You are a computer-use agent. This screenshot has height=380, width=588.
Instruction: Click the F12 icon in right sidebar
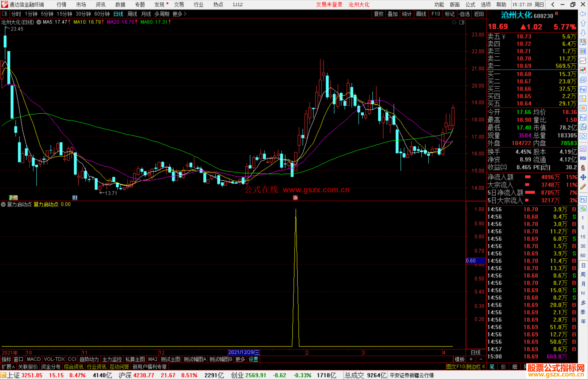pos(583,118)
